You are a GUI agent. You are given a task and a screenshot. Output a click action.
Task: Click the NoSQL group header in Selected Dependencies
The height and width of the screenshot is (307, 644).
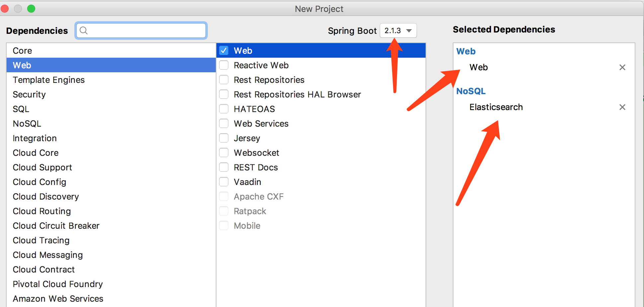pos(471,91)
